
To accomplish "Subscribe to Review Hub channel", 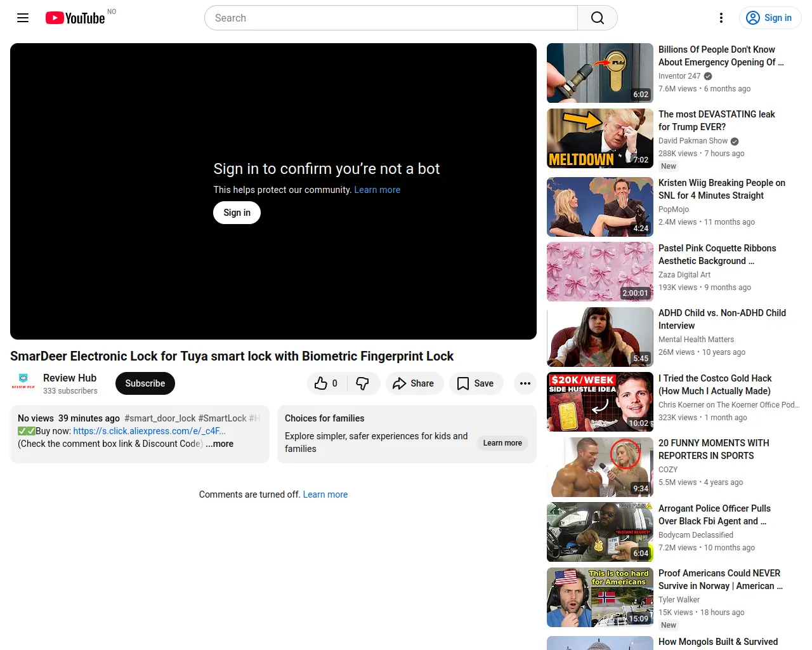I will coord(145,383).
